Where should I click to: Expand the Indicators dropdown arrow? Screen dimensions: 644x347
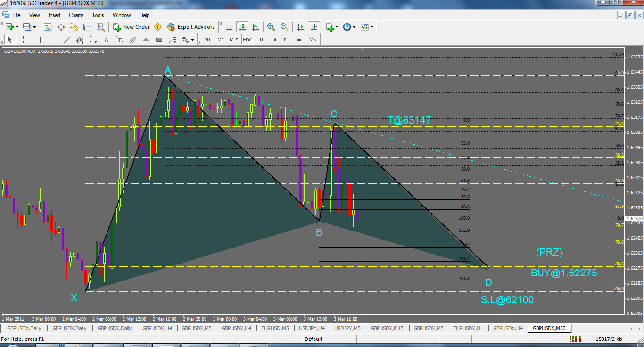pyautogui.click(x=337, y=27)
